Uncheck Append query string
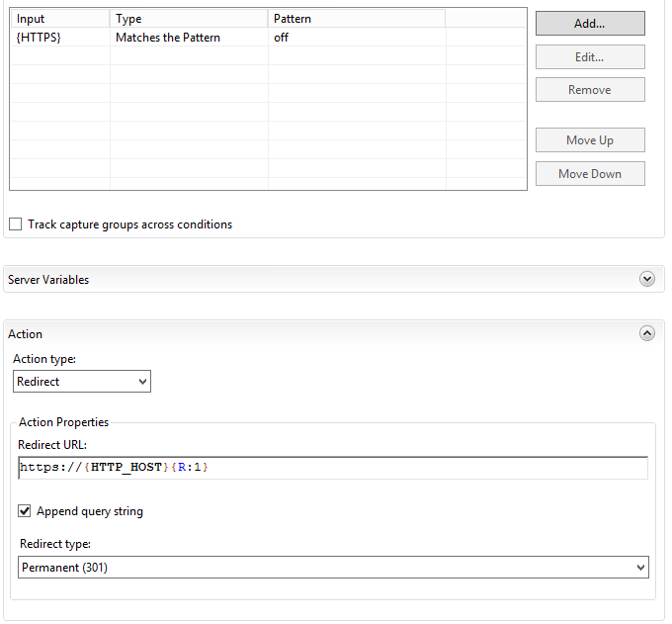This screenshot has width=672, height=624. (x=25, y=511)
